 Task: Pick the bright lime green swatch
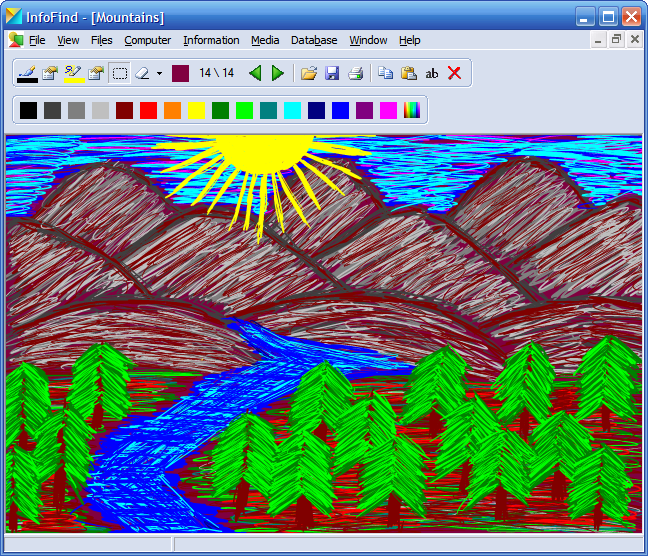[244, 110]
